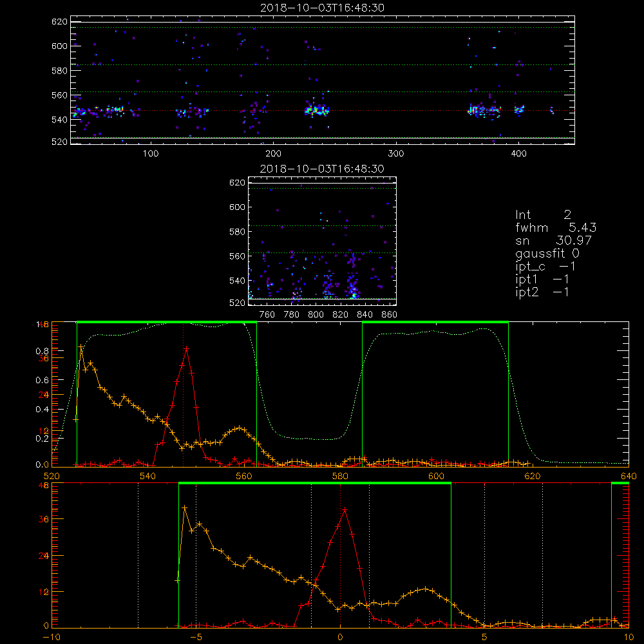Click y-axis label 580 on top image
Viewport: 644px width, 644px height.
pyautogui.click(x=59, y=71)
